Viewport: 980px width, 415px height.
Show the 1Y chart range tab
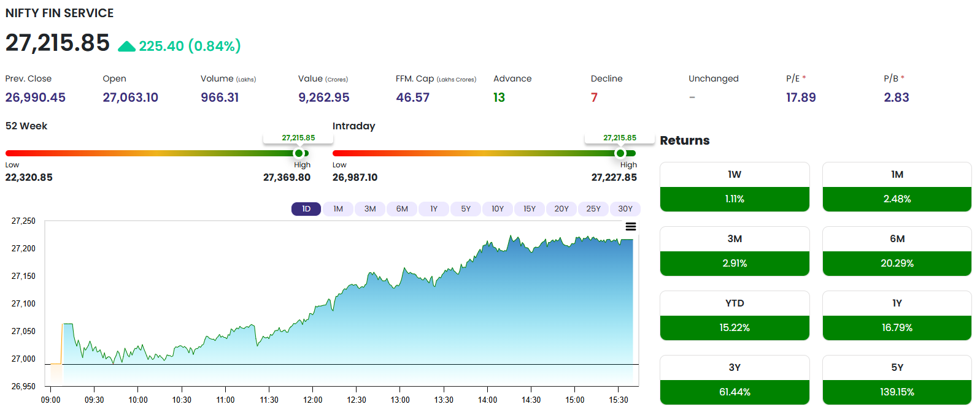coord(434,209)
